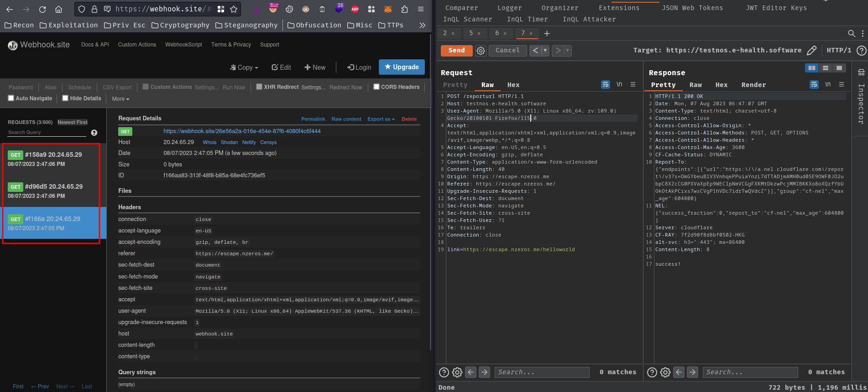Click the orange Send button in Repeater
Screen dimensions: 868x392
(x=456, y=51)
